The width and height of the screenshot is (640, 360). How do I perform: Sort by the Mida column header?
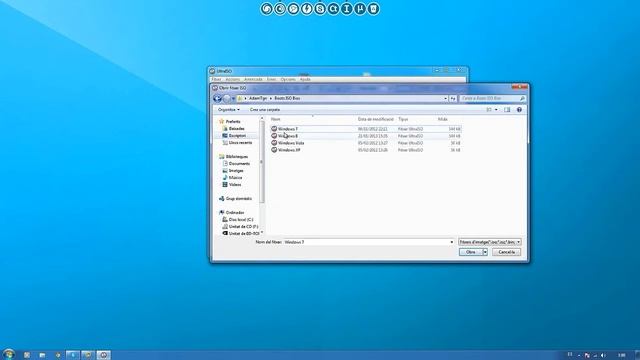tap(442, 119)
